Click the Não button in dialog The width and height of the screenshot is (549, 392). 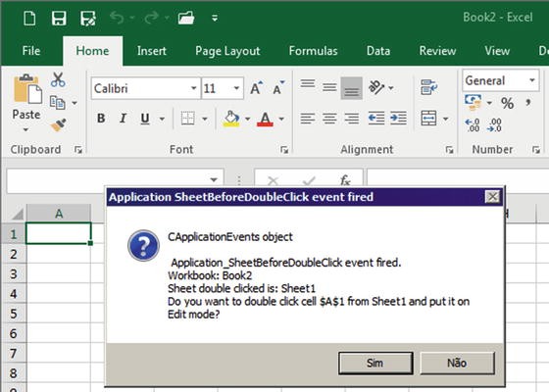tap(457, 363)
